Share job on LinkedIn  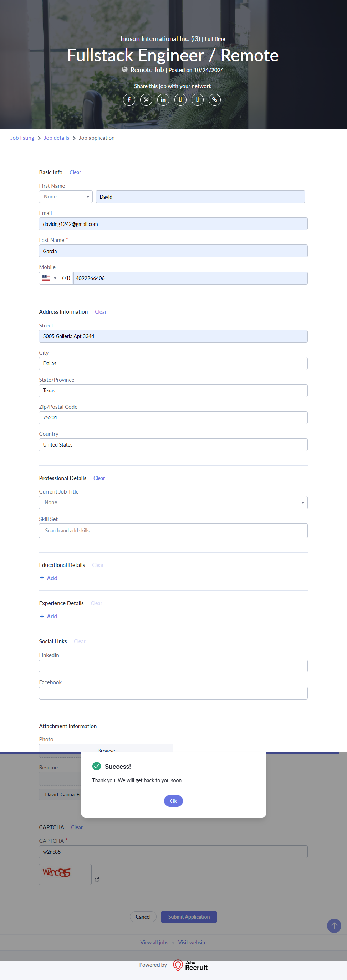[x=163, y=100]
